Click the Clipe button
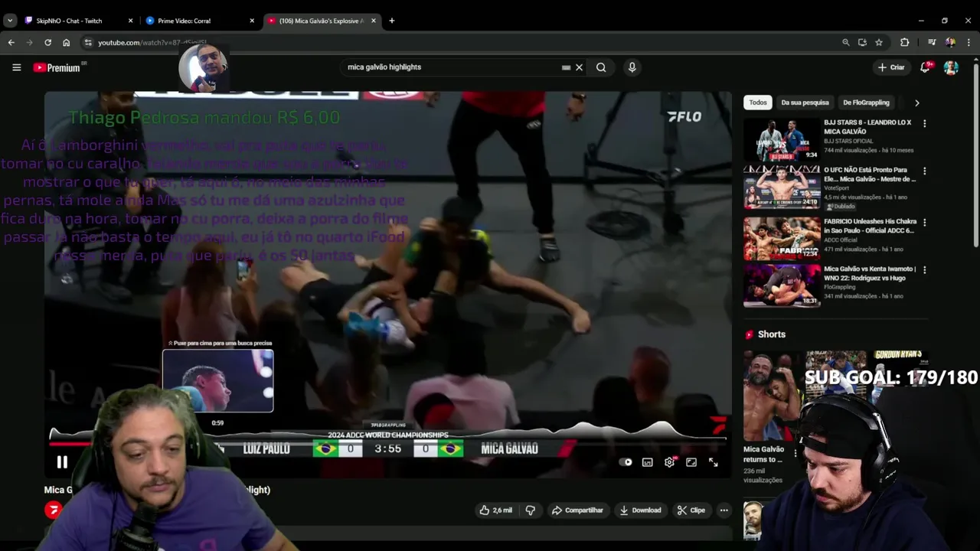This screenshot has height=551, width=980. 691,510
